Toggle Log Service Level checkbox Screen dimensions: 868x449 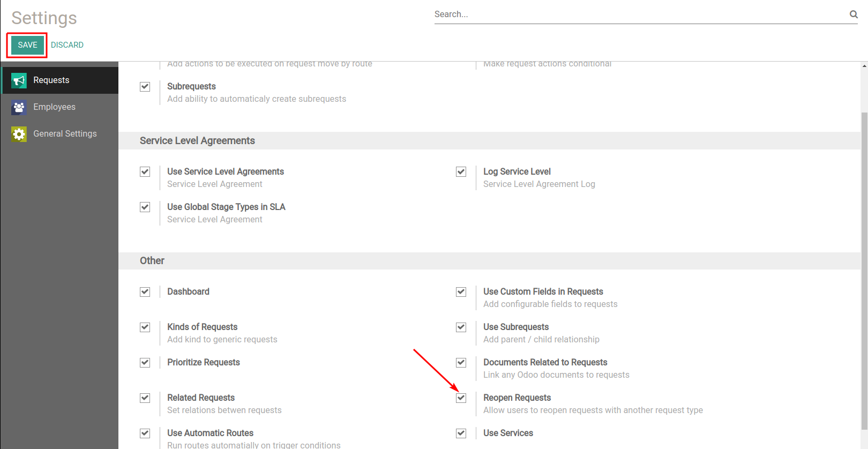pyautogui.click(x=461, y=172)
